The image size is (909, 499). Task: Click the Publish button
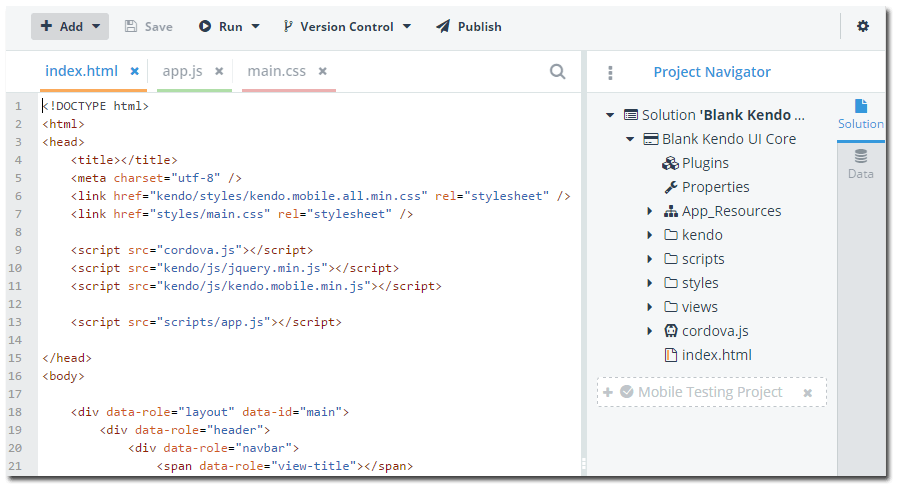click(468, 27)
